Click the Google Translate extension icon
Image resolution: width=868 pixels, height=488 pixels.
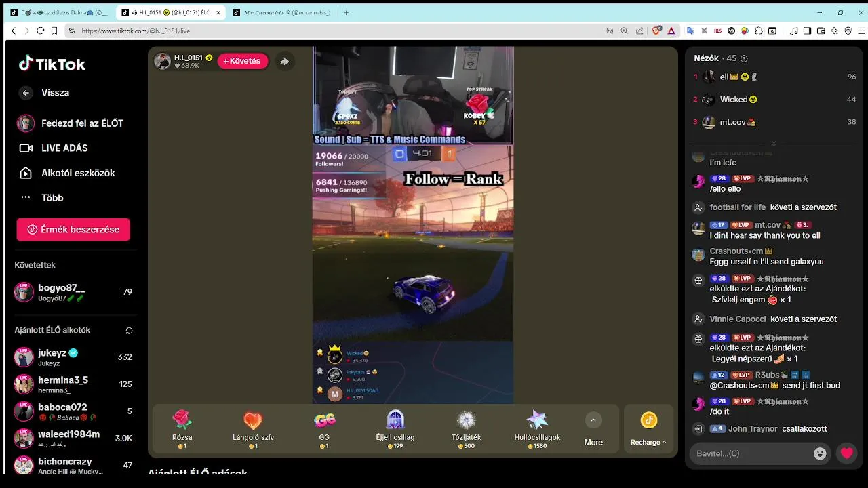690,30
